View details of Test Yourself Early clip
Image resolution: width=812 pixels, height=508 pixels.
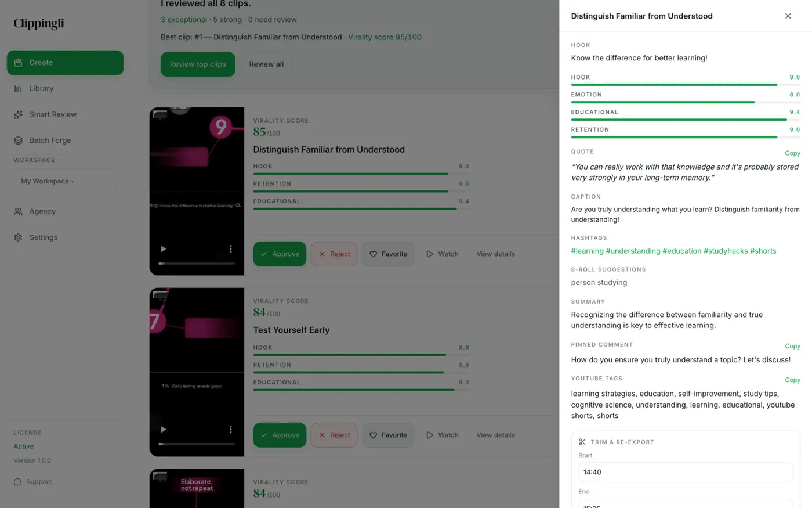[x=496, y=435]
